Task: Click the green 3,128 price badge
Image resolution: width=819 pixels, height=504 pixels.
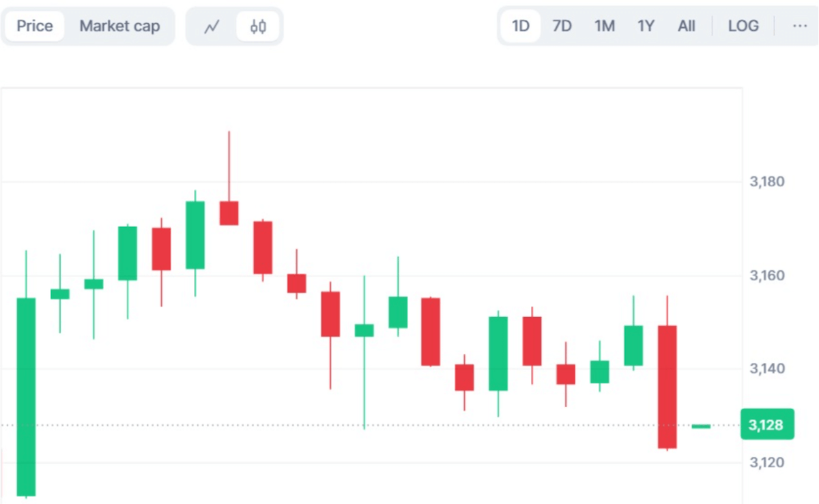Action: coord(766,424)
